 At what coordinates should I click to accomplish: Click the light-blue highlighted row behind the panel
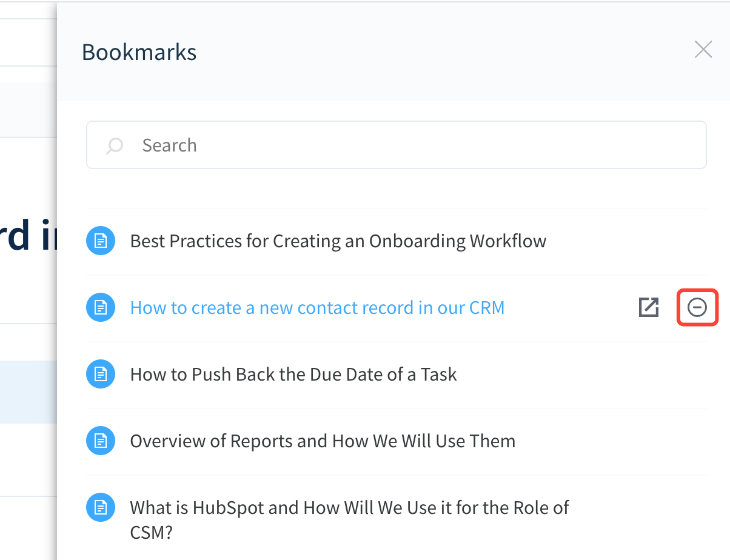[28, 392]
